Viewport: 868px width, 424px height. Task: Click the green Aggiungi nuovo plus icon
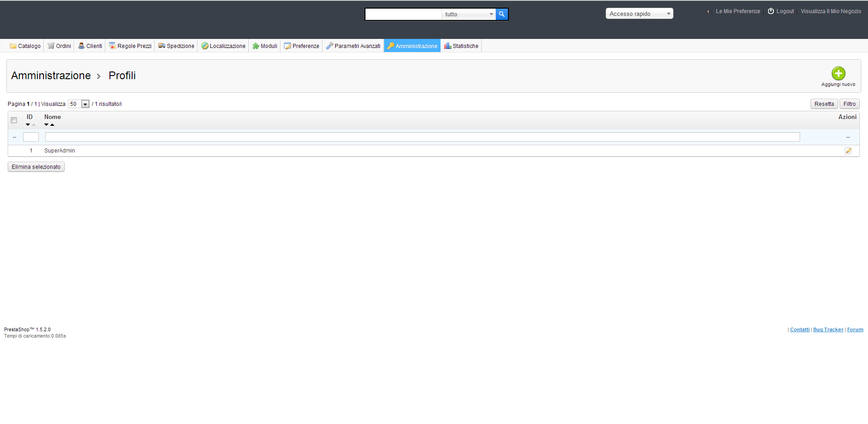(x=838, y=73)
